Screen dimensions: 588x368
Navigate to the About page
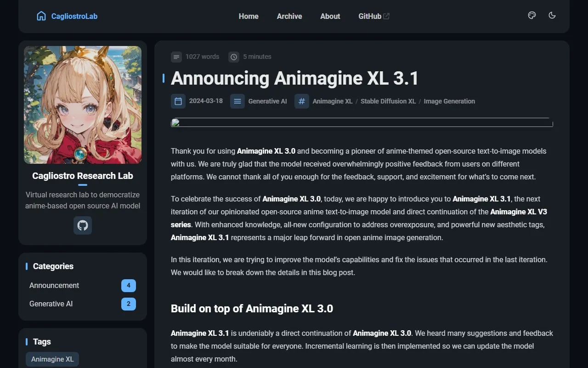click(330, 16)
